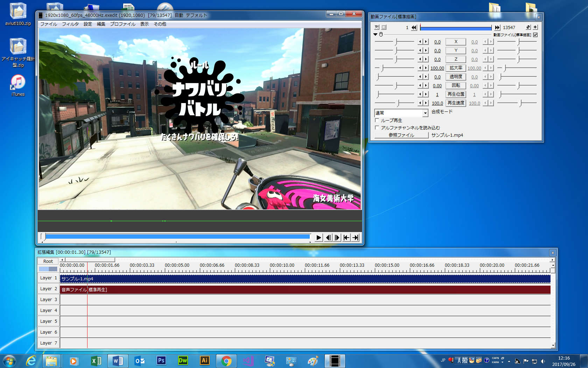Open the ファイル menu
The image size is (588, 368).
[x=49, y=24]
